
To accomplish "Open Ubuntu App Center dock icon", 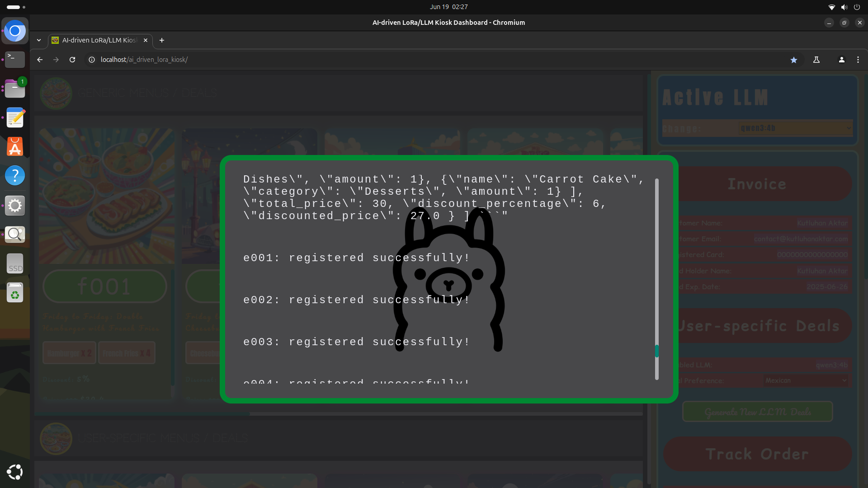I will point(15,146).
